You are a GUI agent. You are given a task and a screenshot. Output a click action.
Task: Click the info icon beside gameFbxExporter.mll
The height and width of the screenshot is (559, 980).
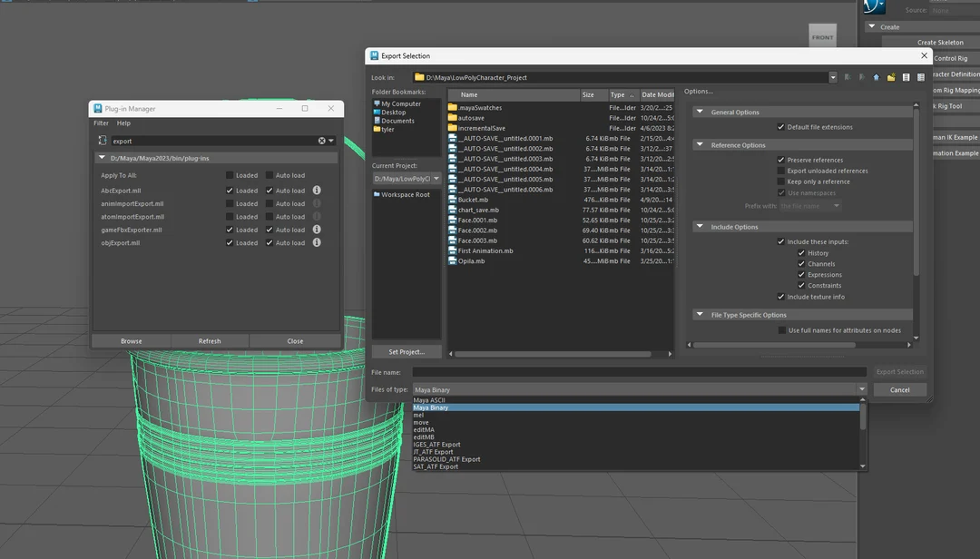(316, 230)
